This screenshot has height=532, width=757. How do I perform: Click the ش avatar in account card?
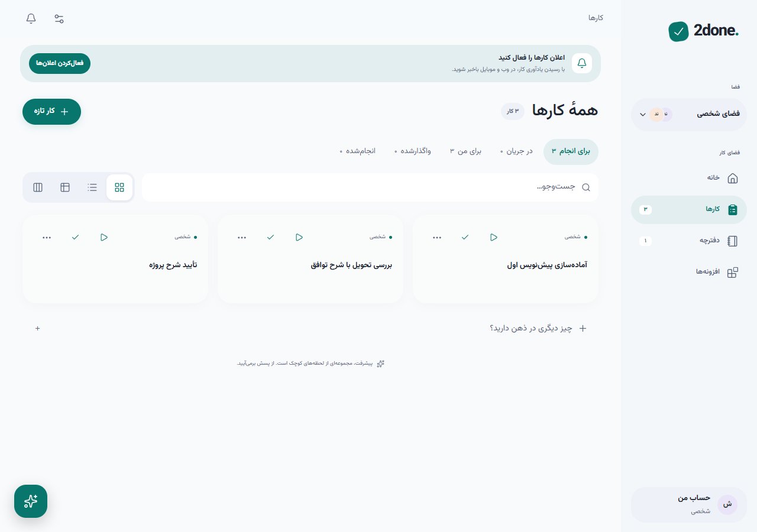[727, 505]
